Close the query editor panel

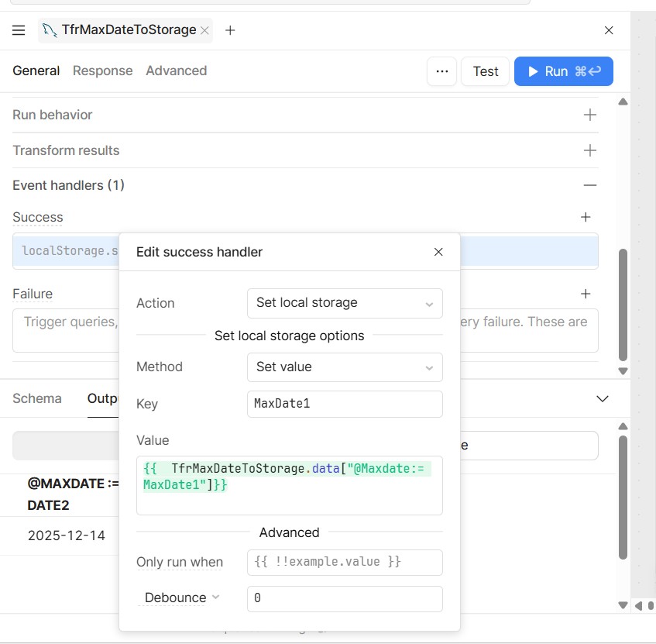(x=609, y=30)
